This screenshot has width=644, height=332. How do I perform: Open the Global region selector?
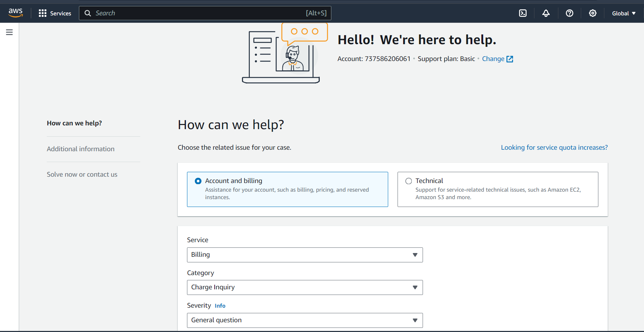click(623, 13)
